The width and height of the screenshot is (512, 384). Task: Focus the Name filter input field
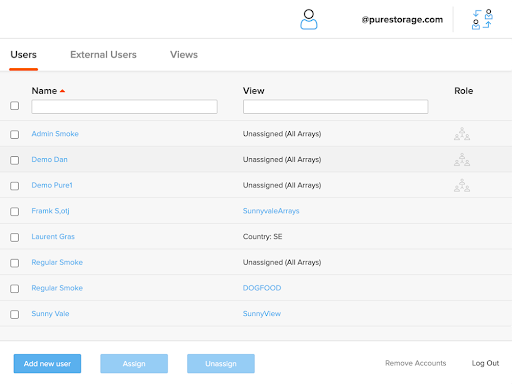click(124, 107)
